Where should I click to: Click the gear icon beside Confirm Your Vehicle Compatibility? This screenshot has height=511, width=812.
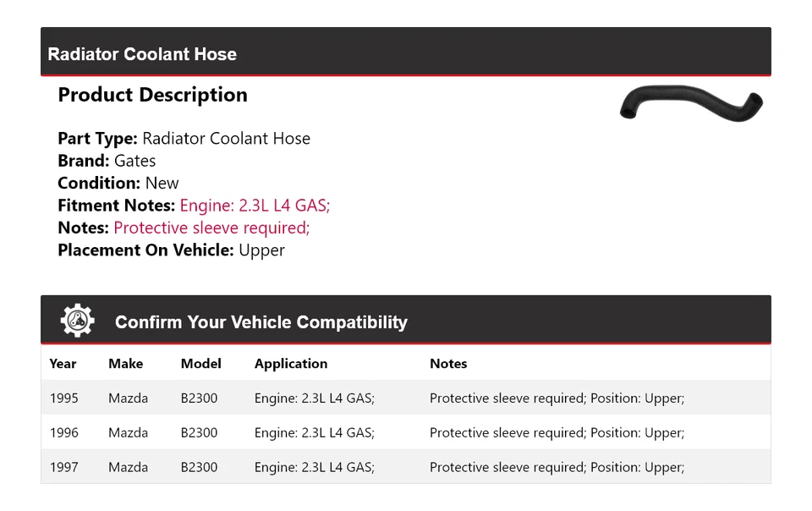(x=78, y=321)
